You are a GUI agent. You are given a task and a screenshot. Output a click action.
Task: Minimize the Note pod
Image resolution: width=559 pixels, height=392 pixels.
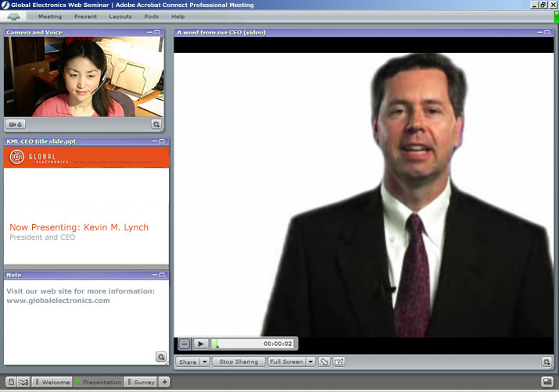click(x=155, y=275)
